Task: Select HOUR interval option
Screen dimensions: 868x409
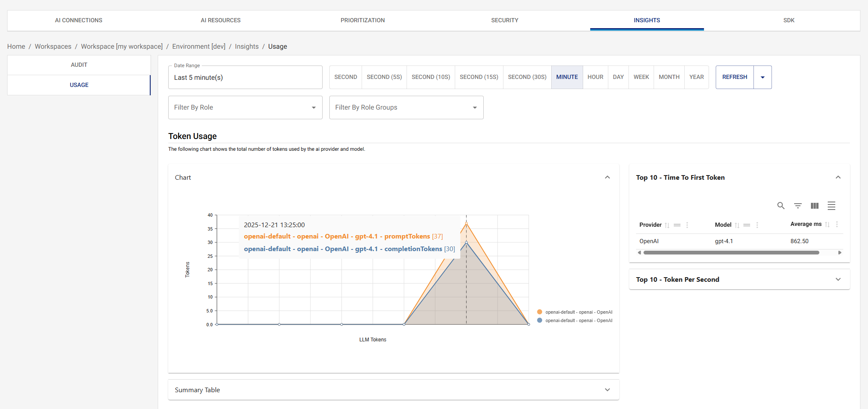Action: point(595,77)
